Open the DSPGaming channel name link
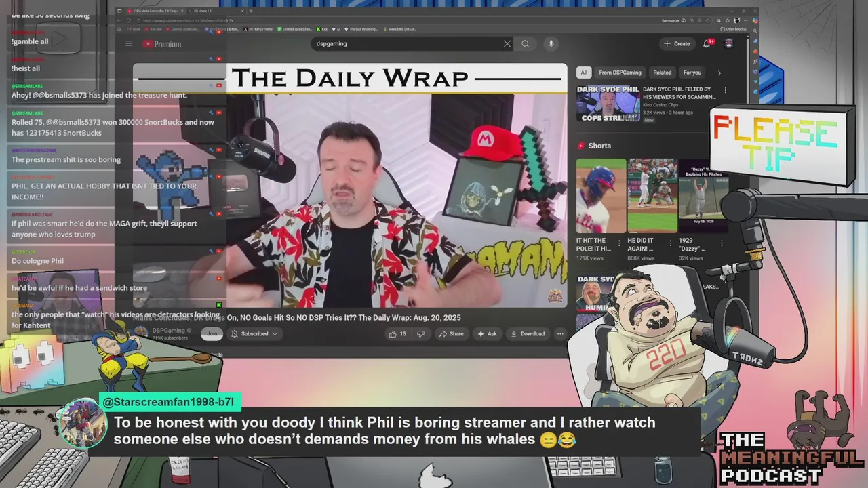Screen dimensions: 868x488 pos(169,330)
